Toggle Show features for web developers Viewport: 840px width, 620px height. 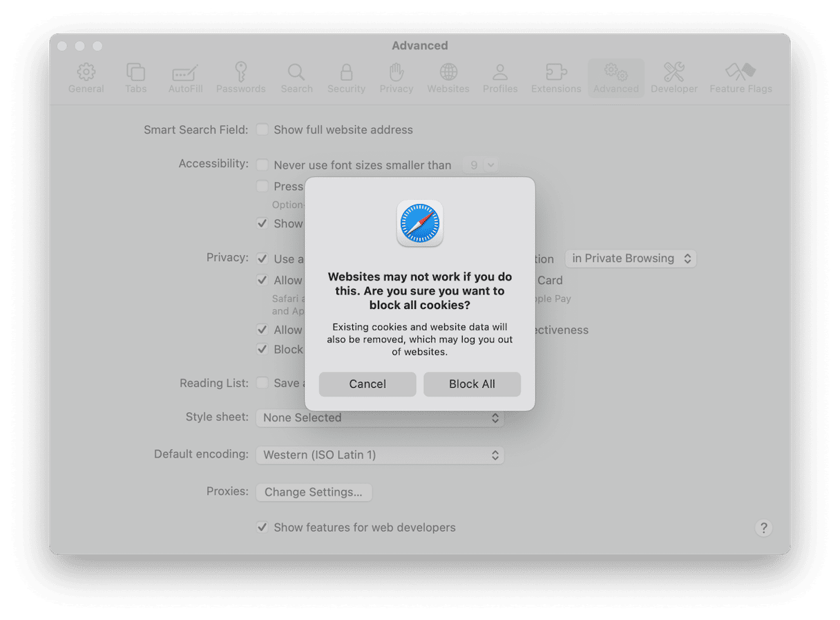262,527
